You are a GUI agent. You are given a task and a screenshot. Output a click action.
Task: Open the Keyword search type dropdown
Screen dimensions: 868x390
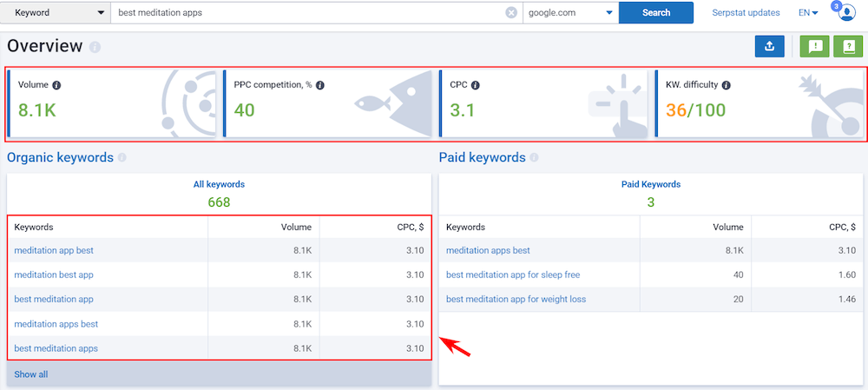(x=56, y=13)
